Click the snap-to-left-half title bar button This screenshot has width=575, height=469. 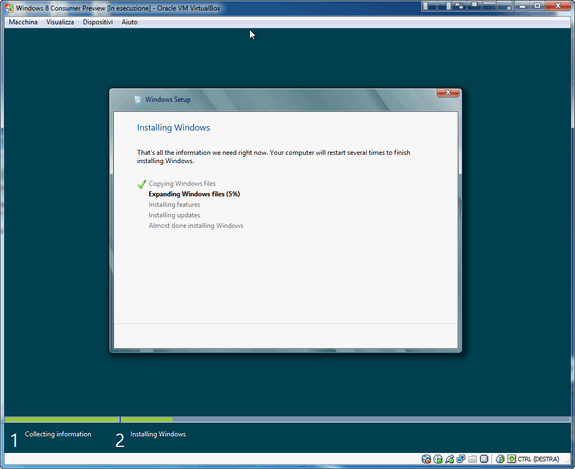[x=429, y=6]
